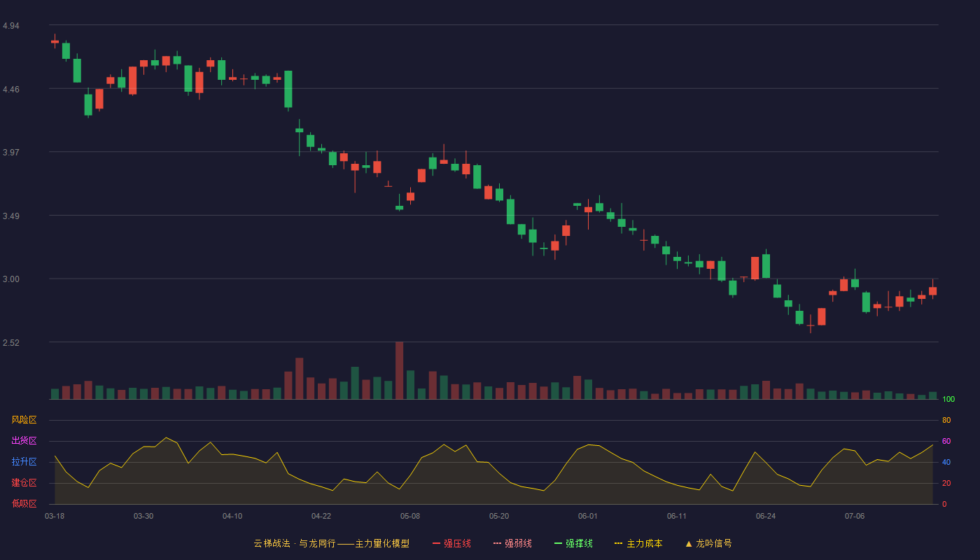Select the 低吸区 zone label
Screen dimensions: 980x560
tap(24, 503)
